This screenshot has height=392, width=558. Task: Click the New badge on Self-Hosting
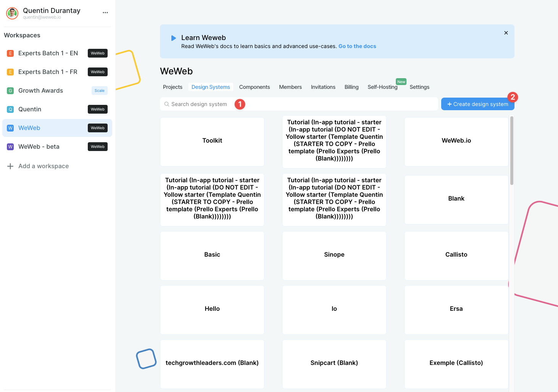point(401,82)
